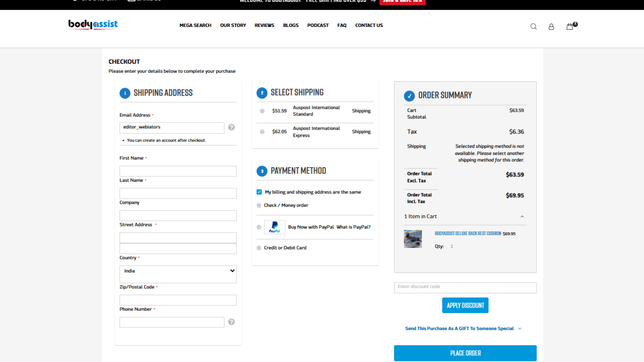644x362 pixels.
Task: Click the Order Total Incl. Tax $69.95 value
Action: click(515, 196)
